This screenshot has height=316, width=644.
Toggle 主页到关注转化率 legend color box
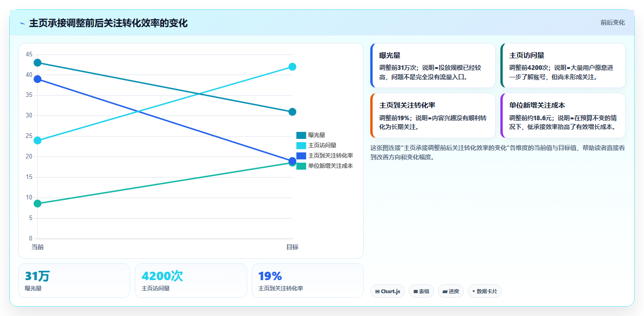(301, 156)
